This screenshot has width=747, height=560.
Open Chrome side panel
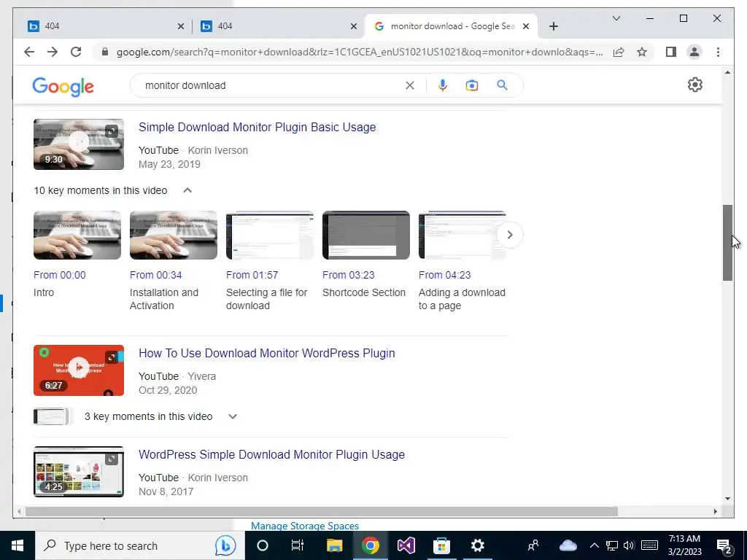point(671,52)
